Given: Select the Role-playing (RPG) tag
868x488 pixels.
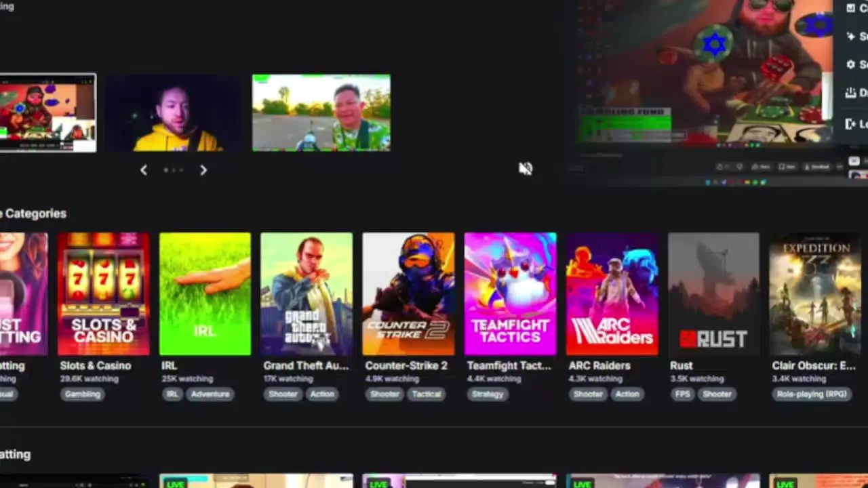Looking at the screenshot, I should (x=812, y=394).
